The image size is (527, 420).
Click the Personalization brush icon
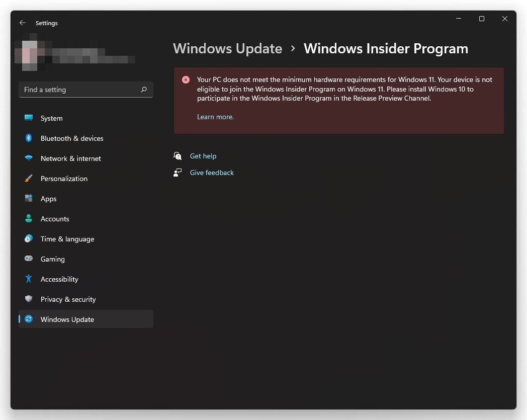tap(29, 179)
